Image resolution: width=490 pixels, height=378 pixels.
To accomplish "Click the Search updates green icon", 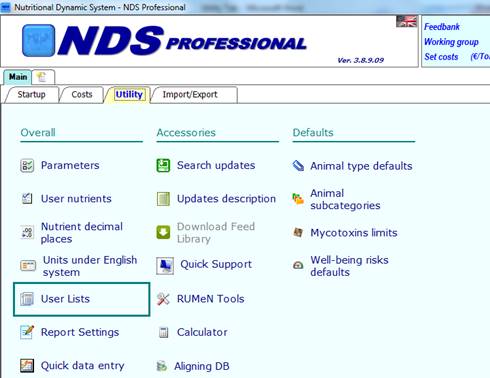I will (163, 165).
